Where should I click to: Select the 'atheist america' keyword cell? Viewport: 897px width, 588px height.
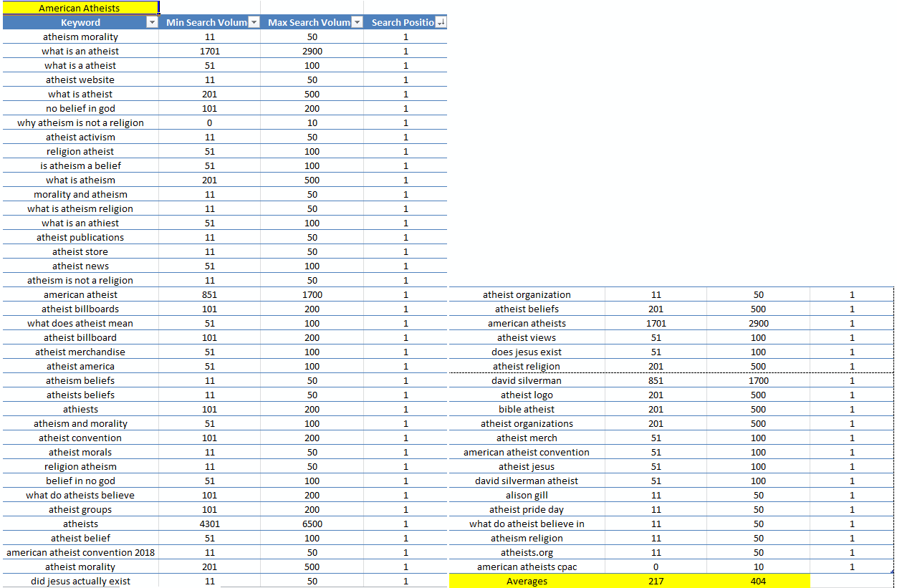tap(80, 366)
